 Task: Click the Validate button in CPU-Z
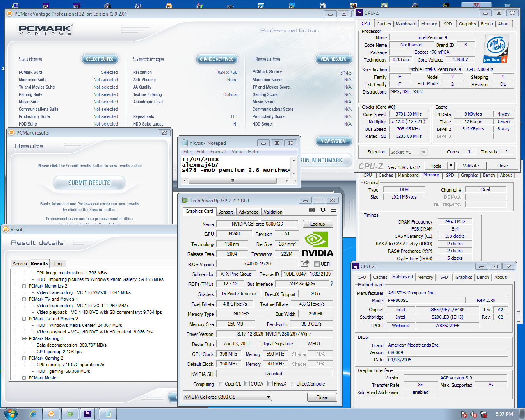click(471, 166)
